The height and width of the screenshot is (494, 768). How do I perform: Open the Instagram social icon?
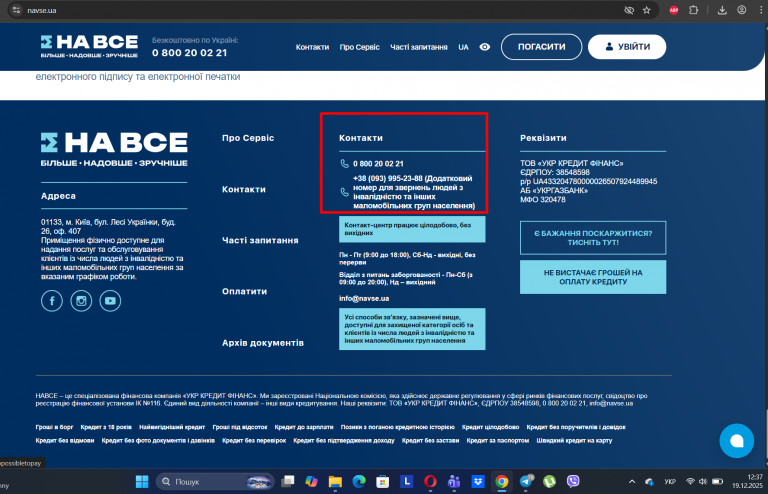click(x=81, y=301)
